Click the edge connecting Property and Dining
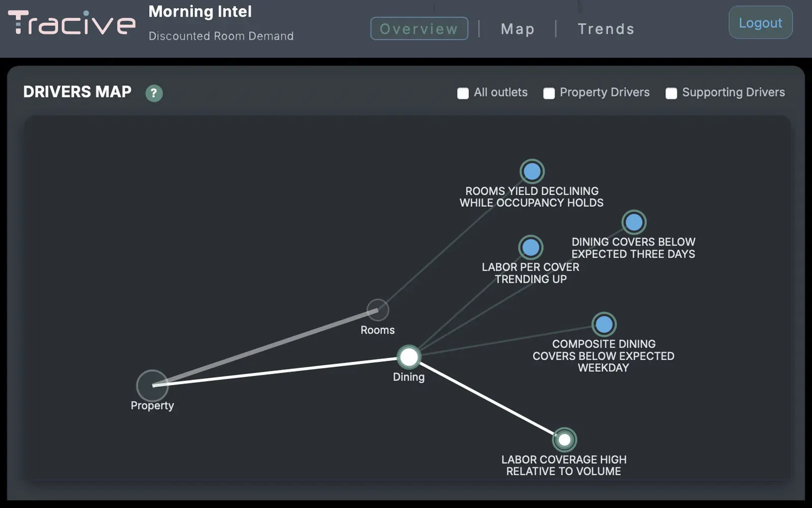812x508 pixels. tap(279, 372)
